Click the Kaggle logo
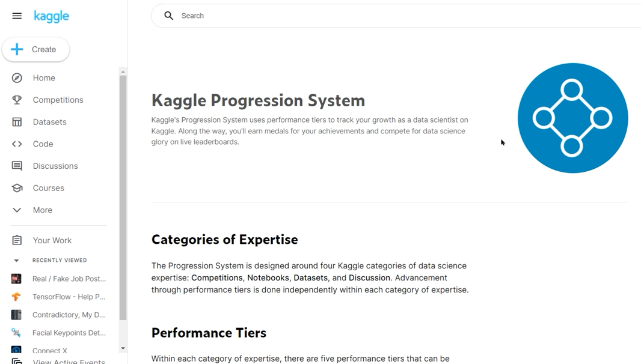Image resolution: width=641 pixels, height=364 pixels. click(51, 16)
